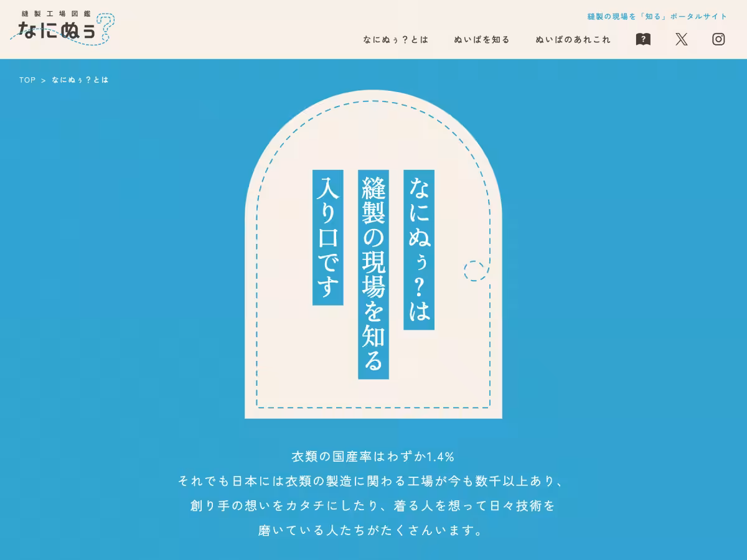The height and width of the screenshot is (560, 747).
Task: Click the line 衣類の国産率はわずか1.4%
Action: [x=374, y=457]
